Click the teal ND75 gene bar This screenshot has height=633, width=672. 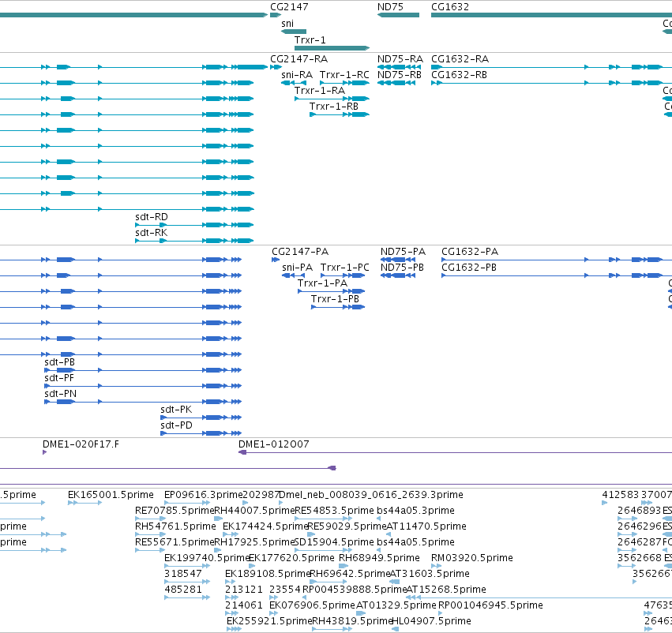(x=398, y=15)
